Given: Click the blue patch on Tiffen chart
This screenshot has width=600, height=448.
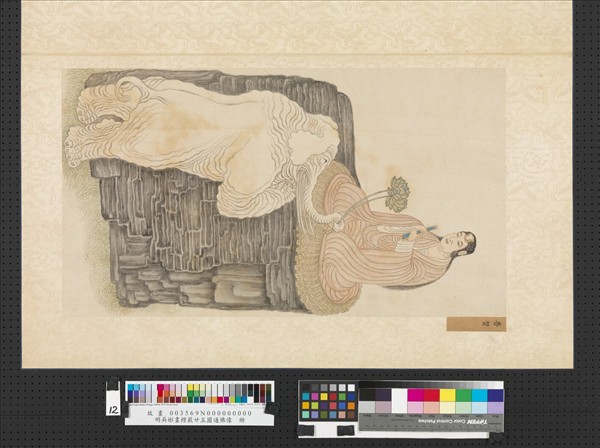Looking at the screenshot, I should [x=495, y=395].
